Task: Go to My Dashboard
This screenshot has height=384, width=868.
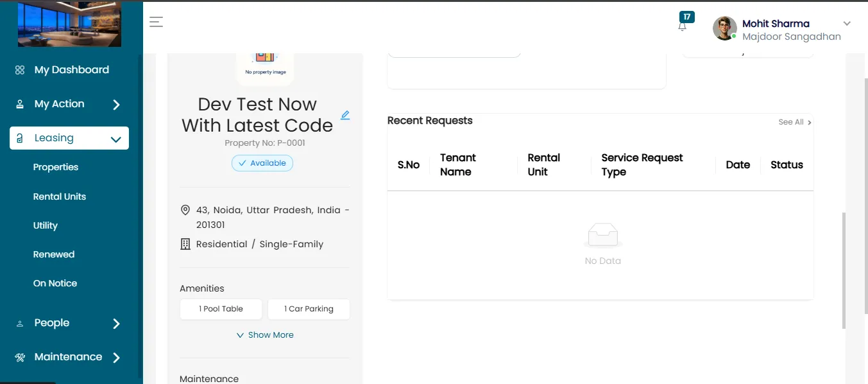Action: coord(72,70)
